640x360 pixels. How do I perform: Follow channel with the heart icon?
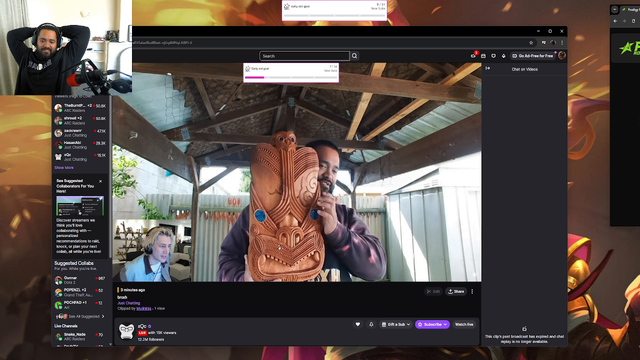[x=358, y=324]
